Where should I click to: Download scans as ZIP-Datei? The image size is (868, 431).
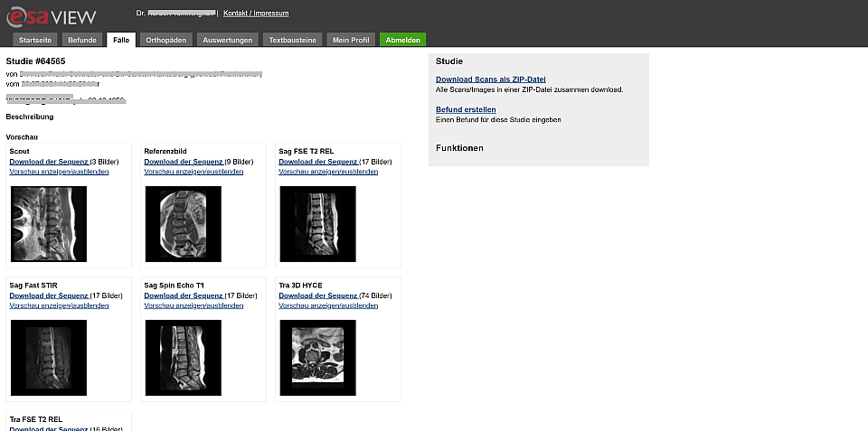pyautogui.click(x=490, y=80)
